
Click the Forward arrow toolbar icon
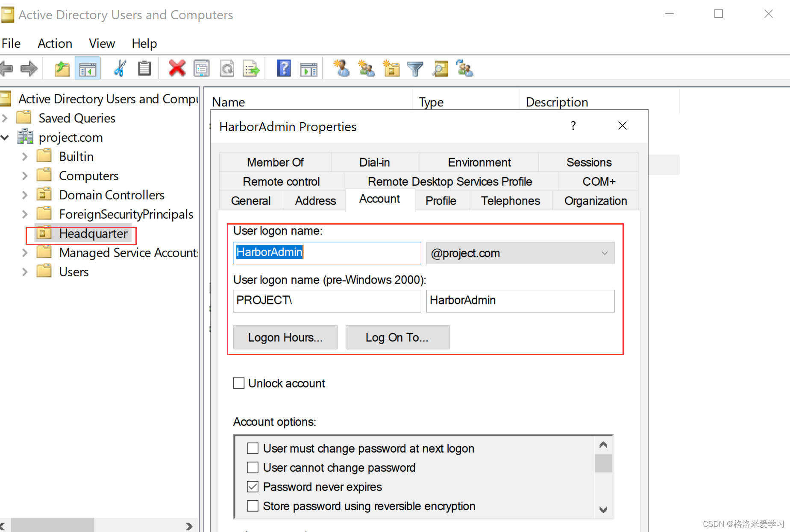coord(29,68)
